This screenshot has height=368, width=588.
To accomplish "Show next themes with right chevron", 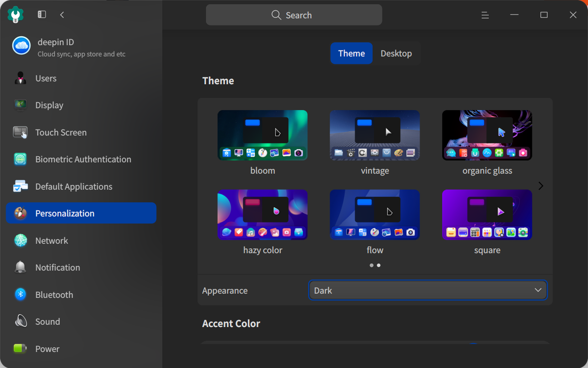I will pyautogui.click(x=541, y=186).
